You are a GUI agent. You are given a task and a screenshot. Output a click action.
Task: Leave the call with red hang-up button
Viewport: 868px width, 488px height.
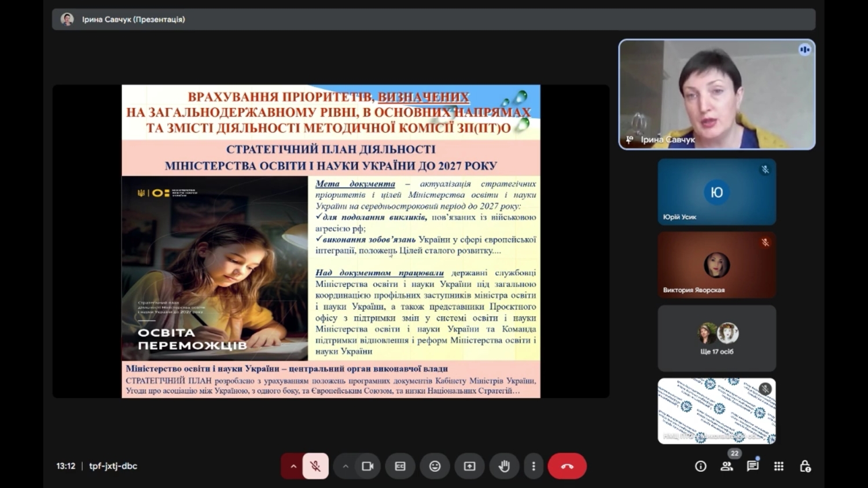tap(567, 466)
